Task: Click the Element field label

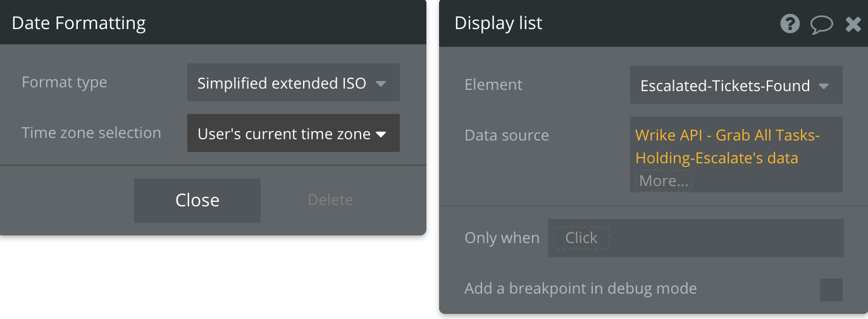Action: pyautogui.click(x=493, y=85)
